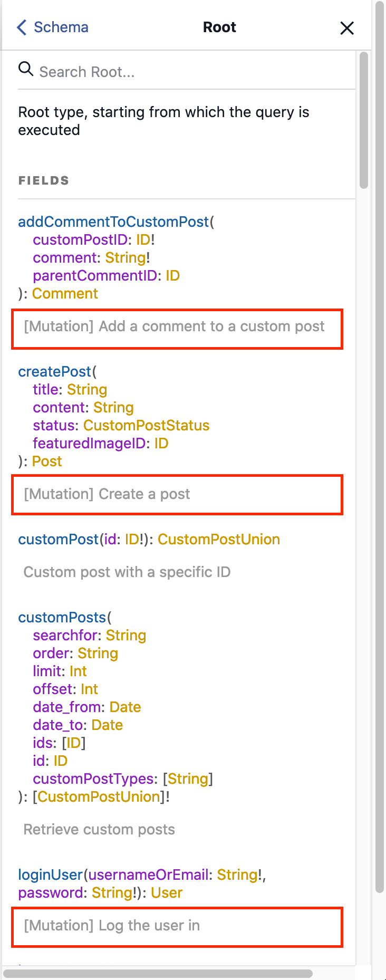Image resolution: width=386 pixels, height=980 pixels.
Task: Open the loginUser field documentation
Action: pyautogui.click(x=50, y=874)
